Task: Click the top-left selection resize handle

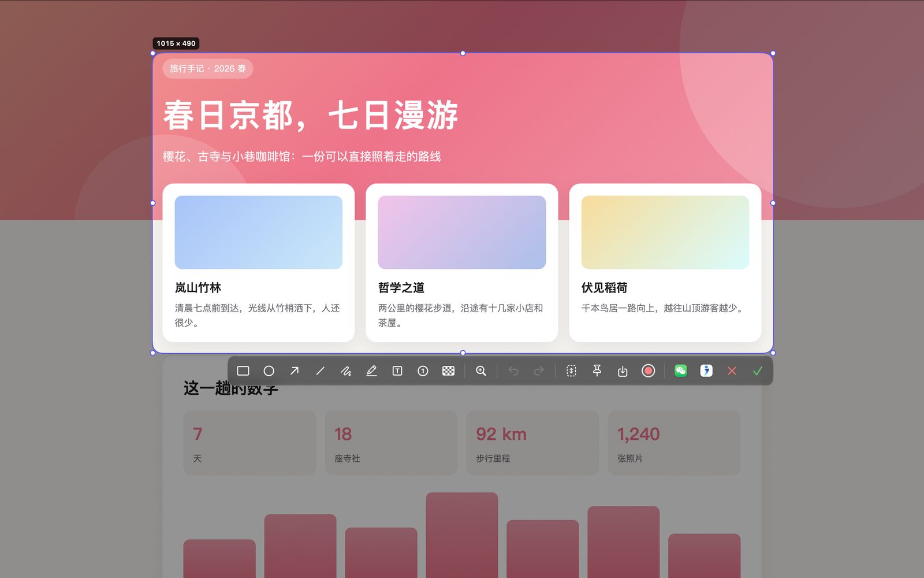Action: [153, 53]
